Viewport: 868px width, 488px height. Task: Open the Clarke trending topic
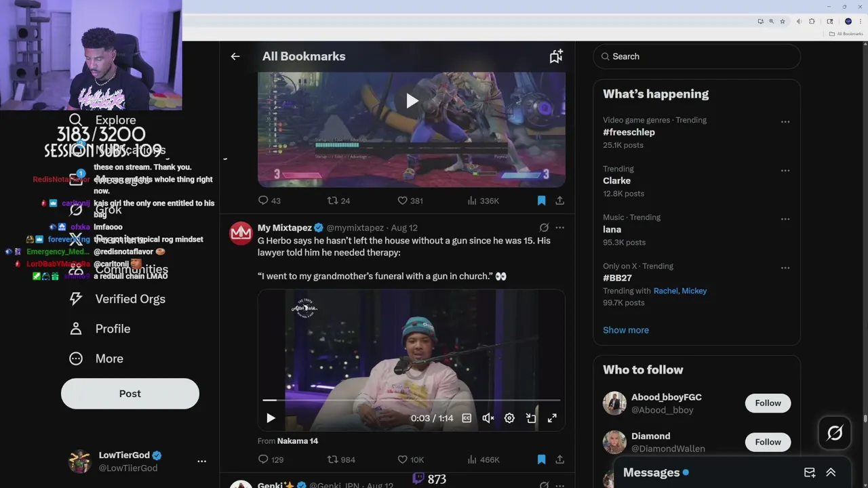(x=616, y=180)
